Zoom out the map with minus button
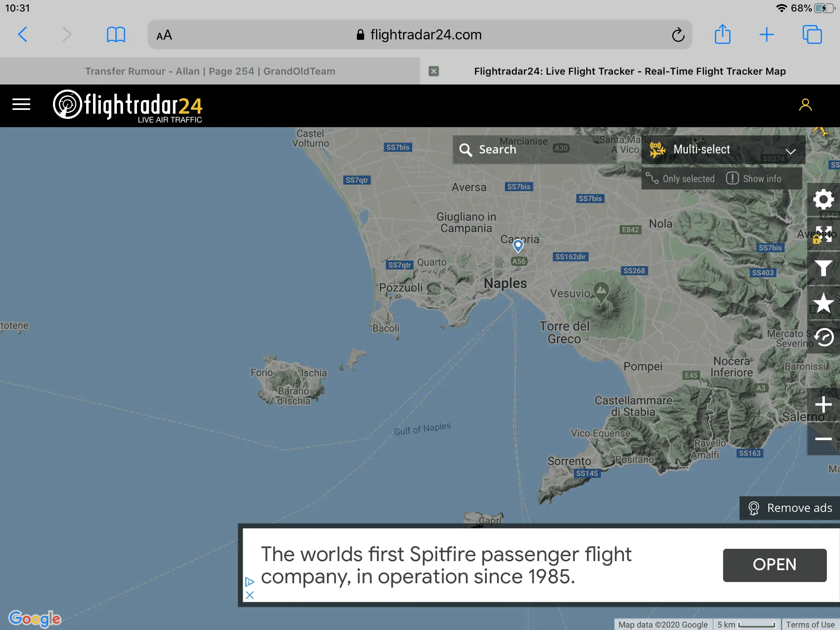 (823, 439)
